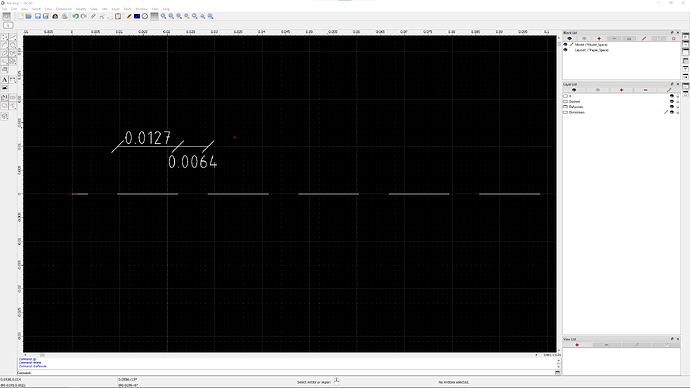Click the last magnifier zoom icon

click(211, 16)
